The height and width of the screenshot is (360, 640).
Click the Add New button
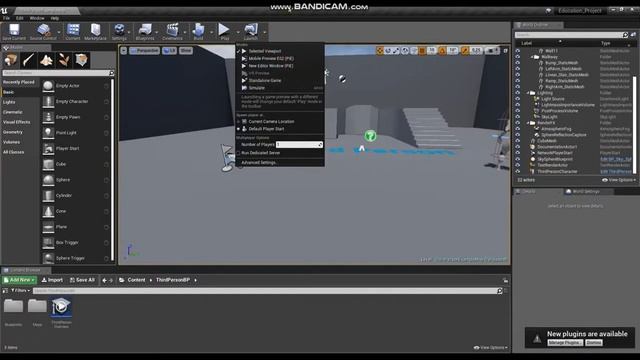click(19, 280)
